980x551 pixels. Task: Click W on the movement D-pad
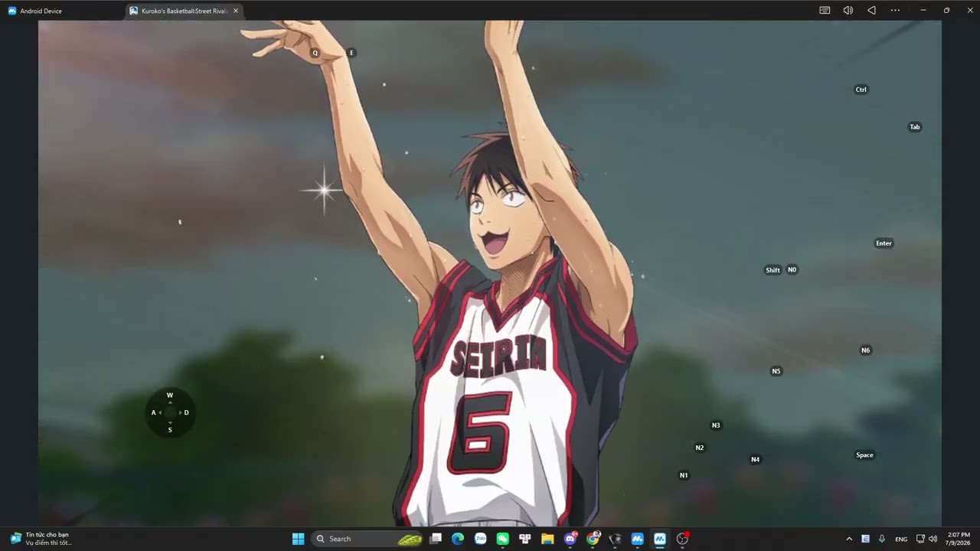170,396
